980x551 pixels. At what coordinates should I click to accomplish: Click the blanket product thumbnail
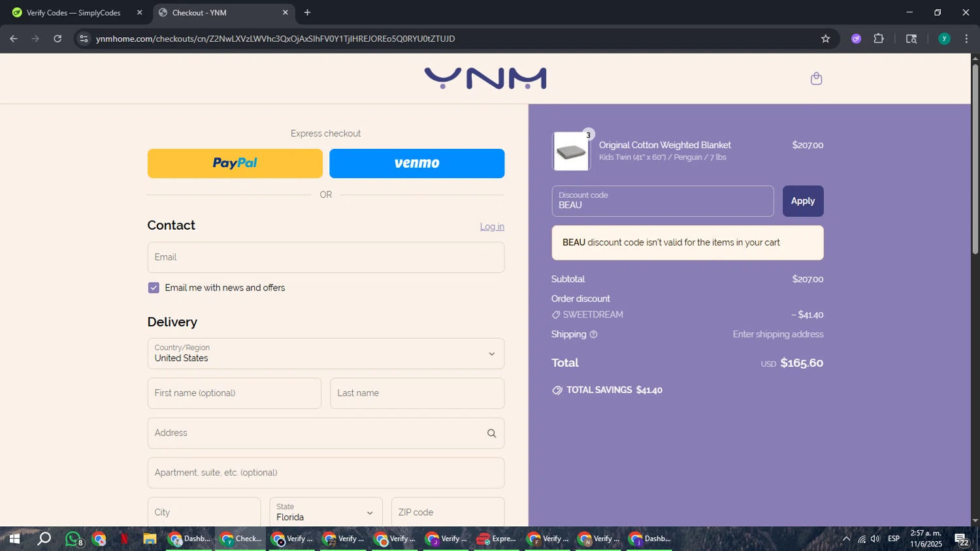(571, 151)
